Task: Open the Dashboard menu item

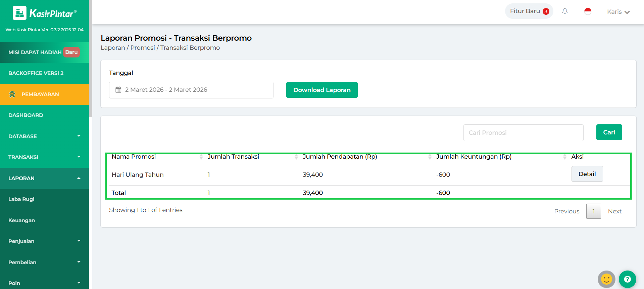Action: pos(26,115)
